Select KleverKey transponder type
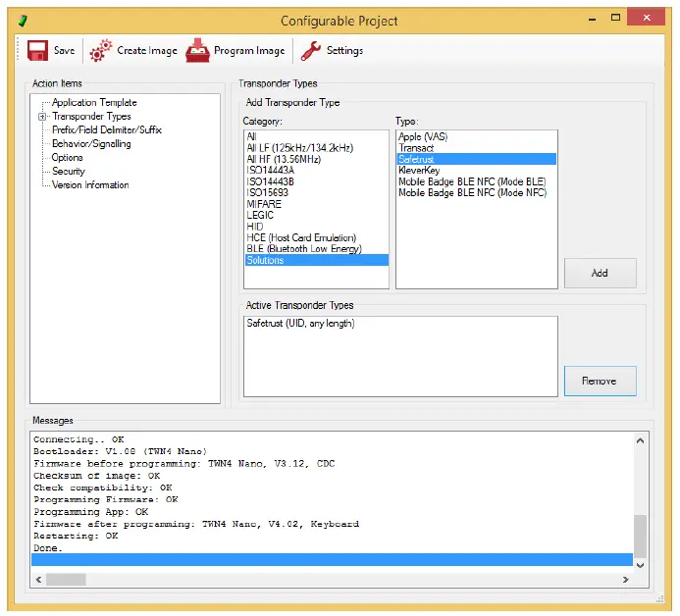This screenshot has height=616, width=680. point(419,171)
